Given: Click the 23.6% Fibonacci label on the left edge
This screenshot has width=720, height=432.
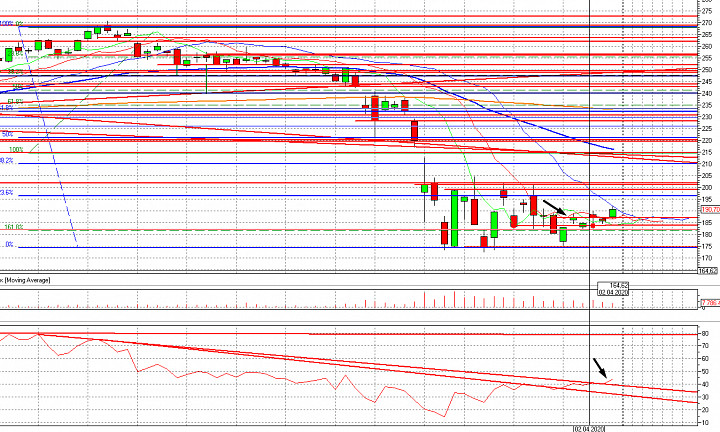Looking at the screenshot, I should 6,193.
